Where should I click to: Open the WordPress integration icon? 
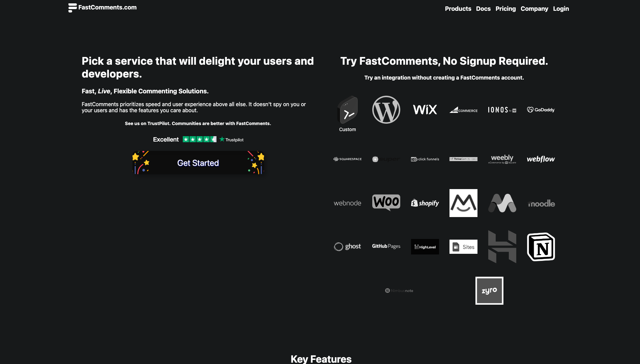(386, 110)
